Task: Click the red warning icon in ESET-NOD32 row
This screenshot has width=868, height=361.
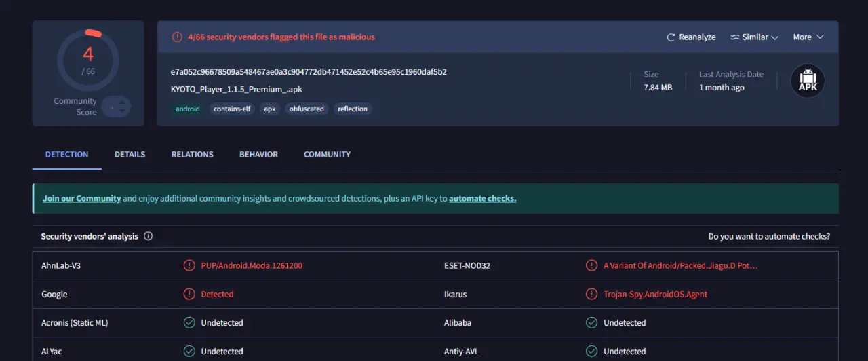Action: click(592, 266)
